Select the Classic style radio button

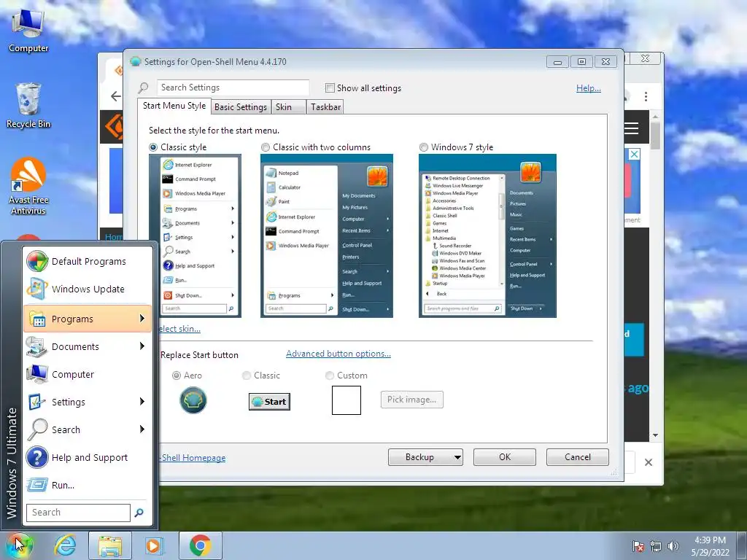(153, 147)
